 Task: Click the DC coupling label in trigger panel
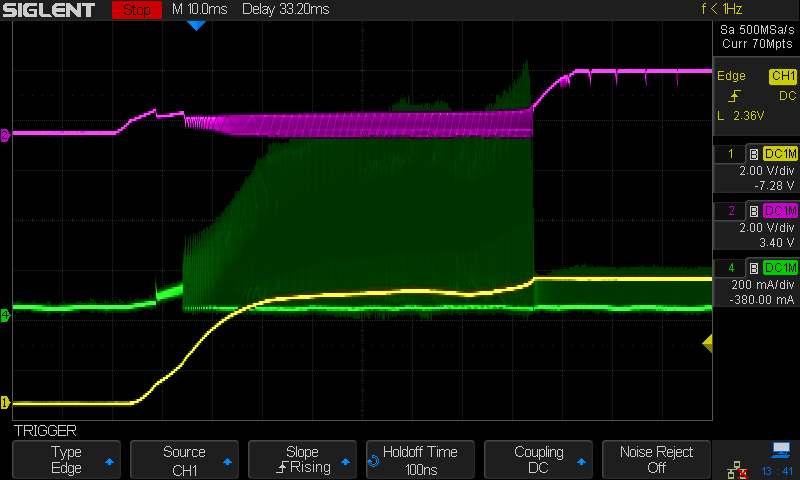pyautogui.click(x=787, y=96)
